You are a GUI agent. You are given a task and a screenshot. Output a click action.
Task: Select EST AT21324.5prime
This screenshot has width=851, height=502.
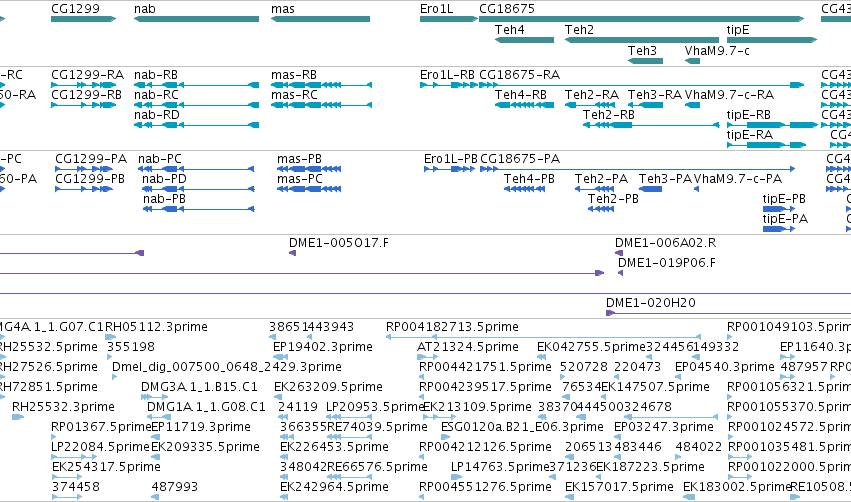click(x=428, y=357)
